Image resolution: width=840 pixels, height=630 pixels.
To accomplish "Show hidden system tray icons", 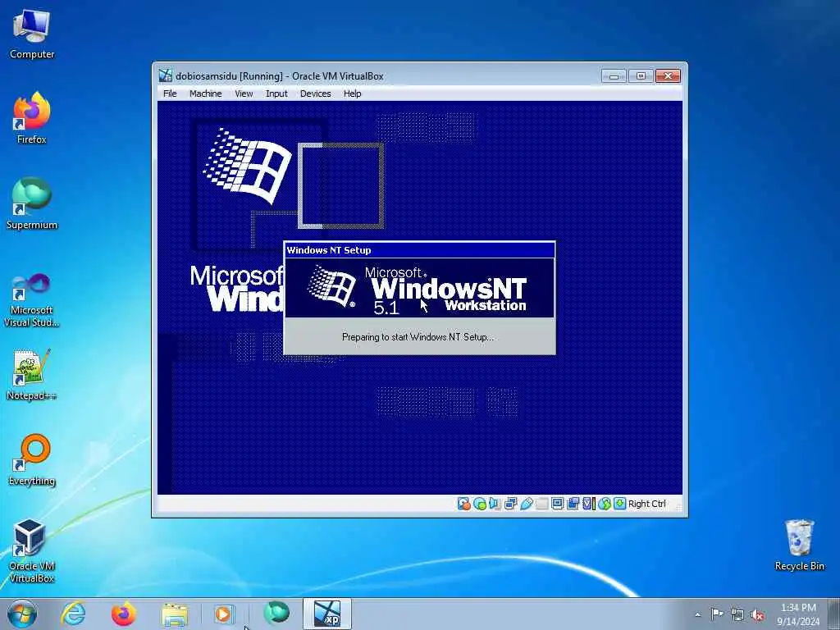I will (x=697, y=614).
